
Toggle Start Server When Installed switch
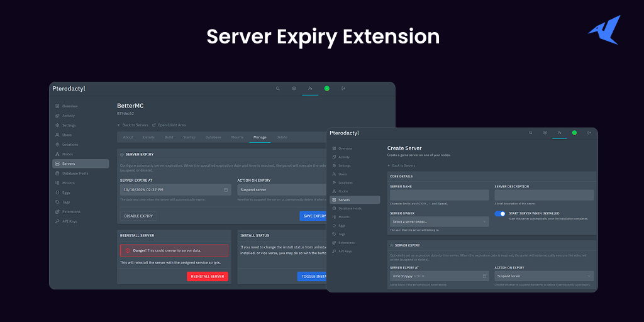pyautogui.click(x=500, y=214)
